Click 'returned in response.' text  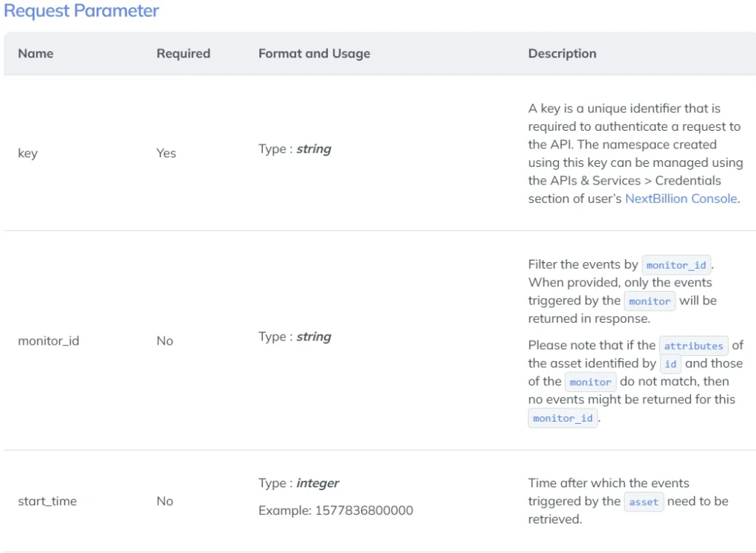click(589, 319)
